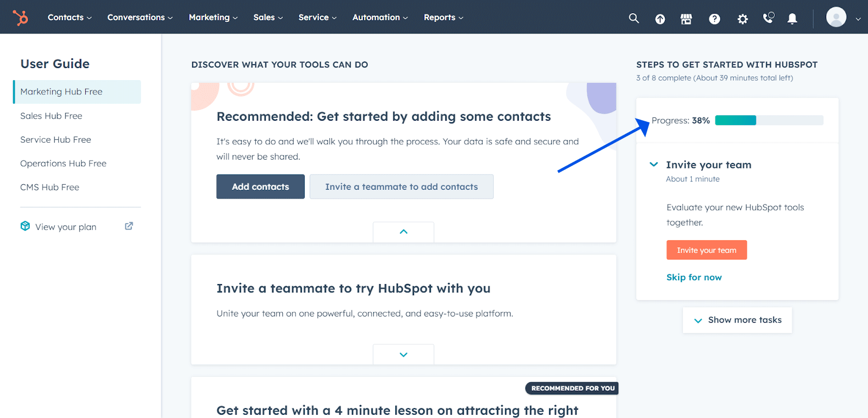868x418 pixels.
Task: Select Sales Hub Free in sidebar
Action: tap(51, 116)
